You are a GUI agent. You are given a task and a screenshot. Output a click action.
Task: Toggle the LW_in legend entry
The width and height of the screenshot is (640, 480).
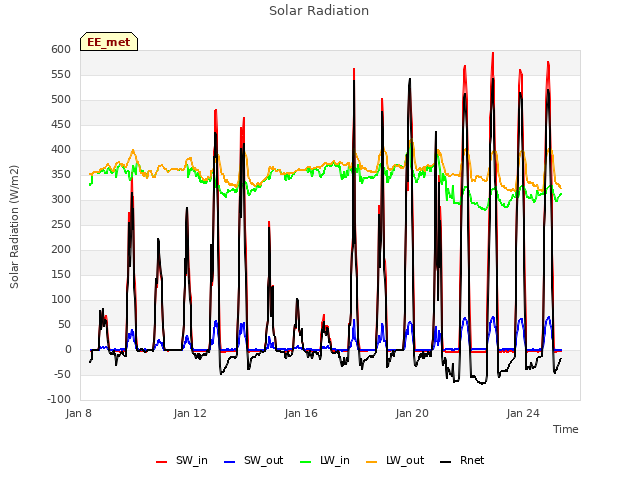324,461
